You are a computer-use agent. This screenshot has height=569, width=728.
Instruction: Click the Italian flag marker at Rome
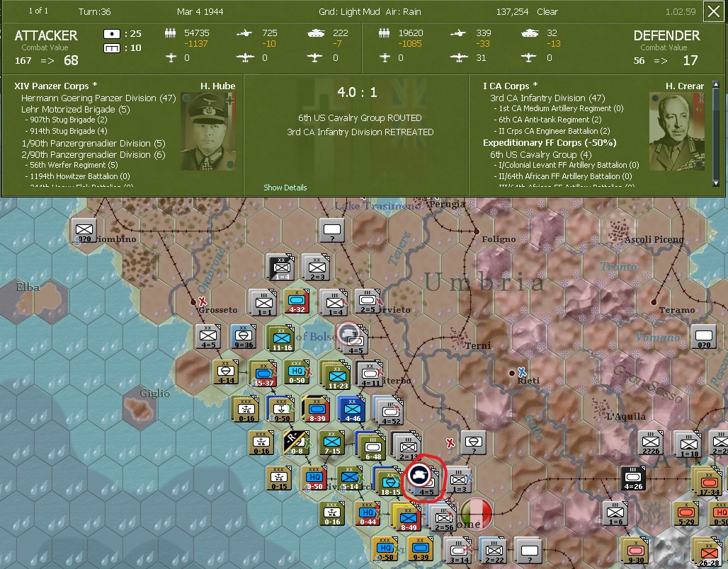point(477,513)
